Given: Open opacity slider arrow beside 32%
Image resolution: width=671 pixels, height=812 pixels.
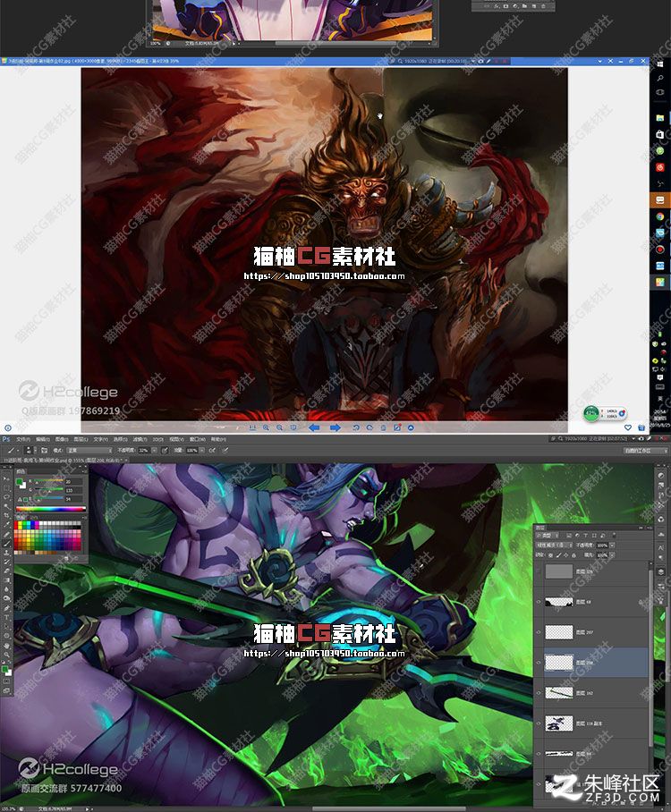Looking at the screenshot, I should [155, 451].
